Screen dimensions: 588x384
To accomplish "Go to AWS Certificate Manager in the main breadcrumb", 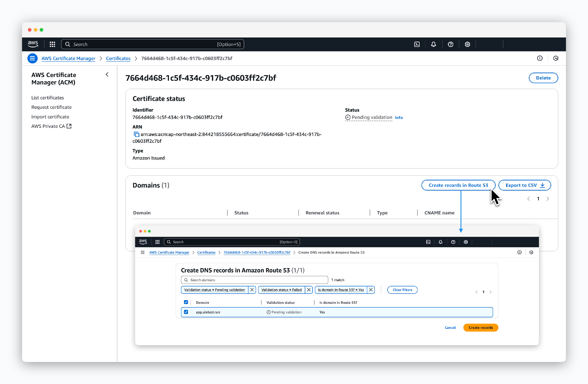I will [68, 58].
